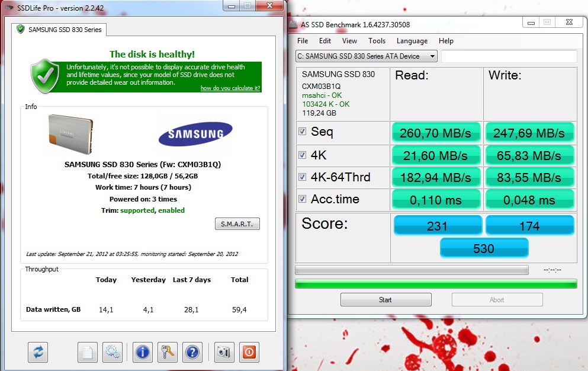The image size is (588, 371).
Task: Open help with the blue question mark icon
Action: (x=192, y=352)
